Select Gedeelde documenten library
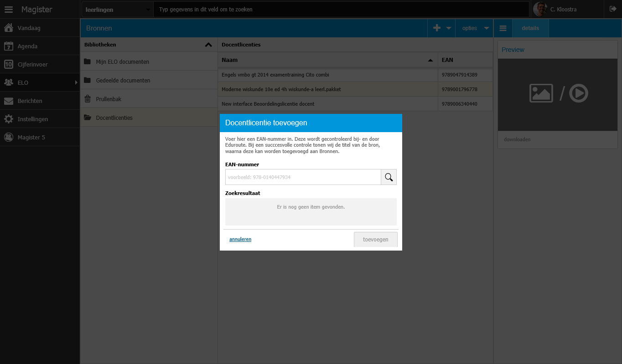Screen dimensions: 622x364 point(149,80)
